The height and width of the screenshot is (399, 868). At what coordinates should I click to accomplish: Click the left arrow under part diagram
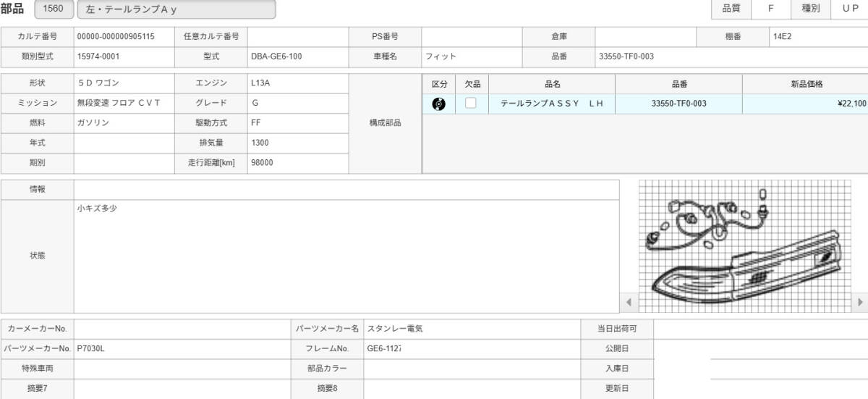628,301
